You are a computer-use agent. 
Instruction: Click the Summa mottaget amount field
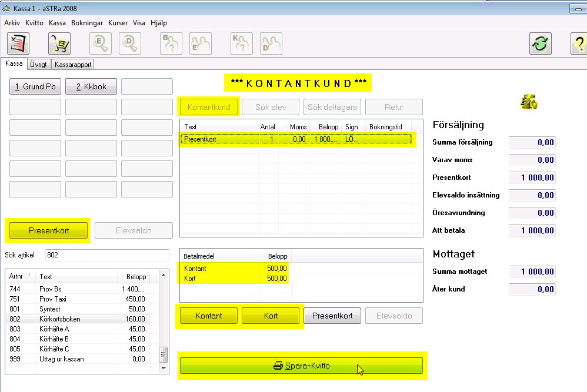(x=532, y=272)
